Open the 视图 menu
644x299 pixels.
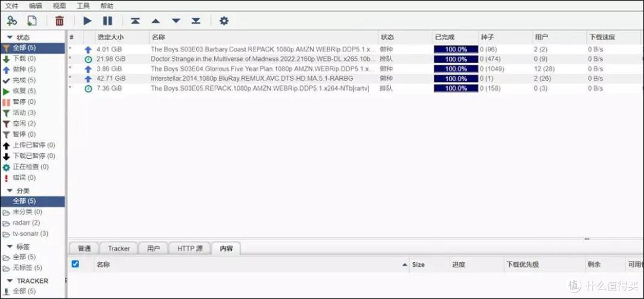tap(59, 6)
